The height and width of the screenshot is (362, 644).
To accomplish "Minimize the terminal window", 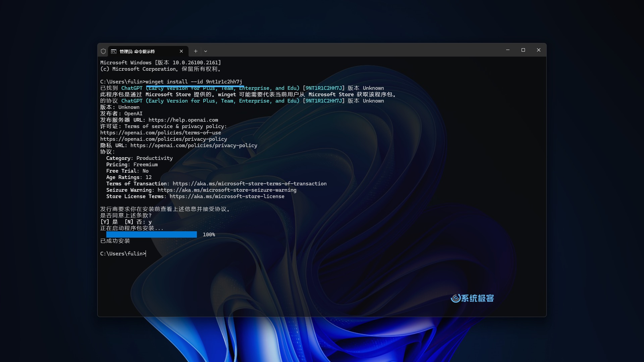I will click(x=508, y=50).
